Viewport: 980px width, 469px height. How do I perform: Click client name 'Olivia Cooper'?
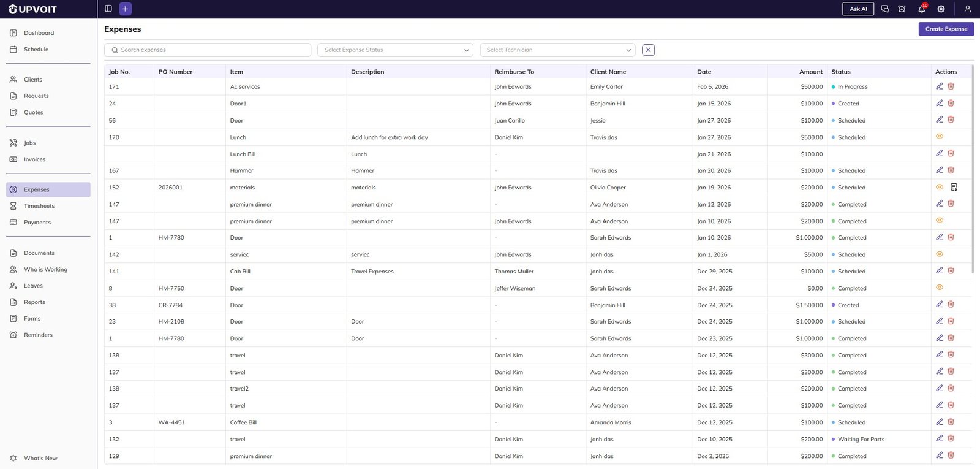click(x=608, y=188)
